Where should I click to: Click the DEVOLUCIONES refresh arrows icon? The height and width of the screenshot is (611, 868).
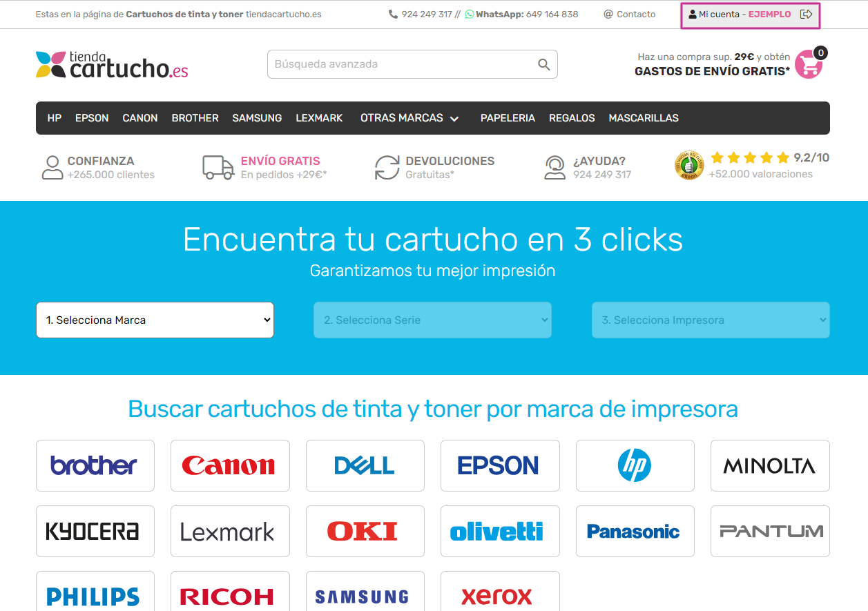coord(387,168)
